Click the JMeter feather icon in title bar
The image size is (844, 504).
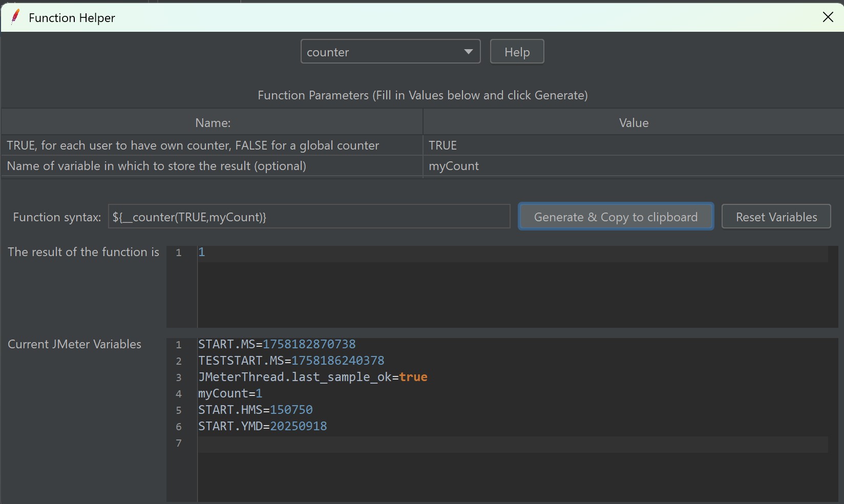click(x=15, y=17)
